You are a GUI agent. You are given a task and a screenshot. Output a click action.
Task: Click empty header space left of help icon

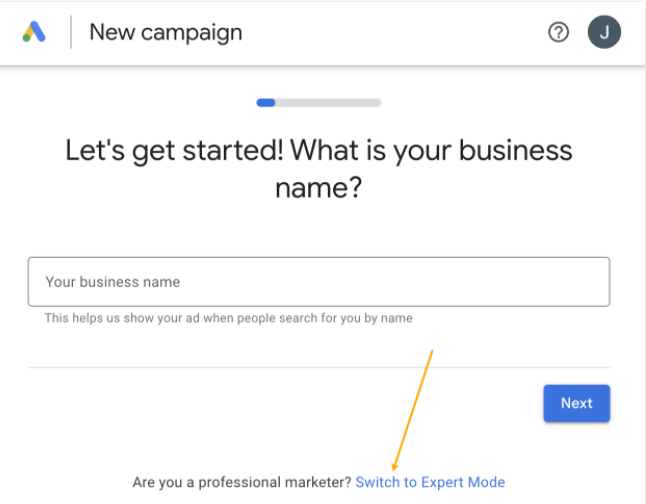point(400,32)
